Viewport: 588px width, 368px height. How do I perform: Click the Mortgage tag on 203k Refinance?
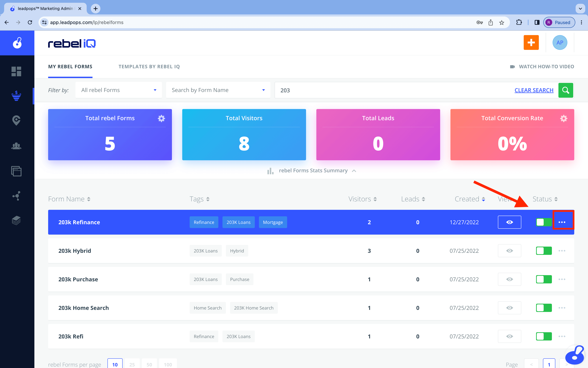[x=273, y=222]
